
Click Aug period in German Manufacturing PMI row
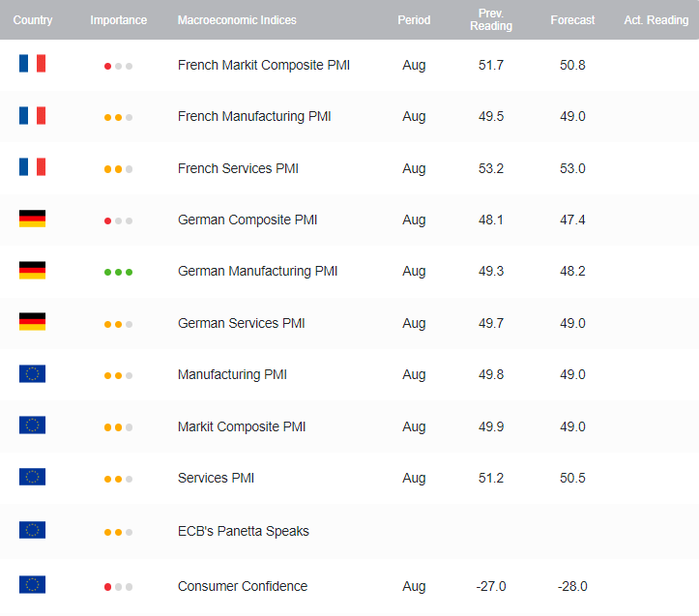click(414, 272)
